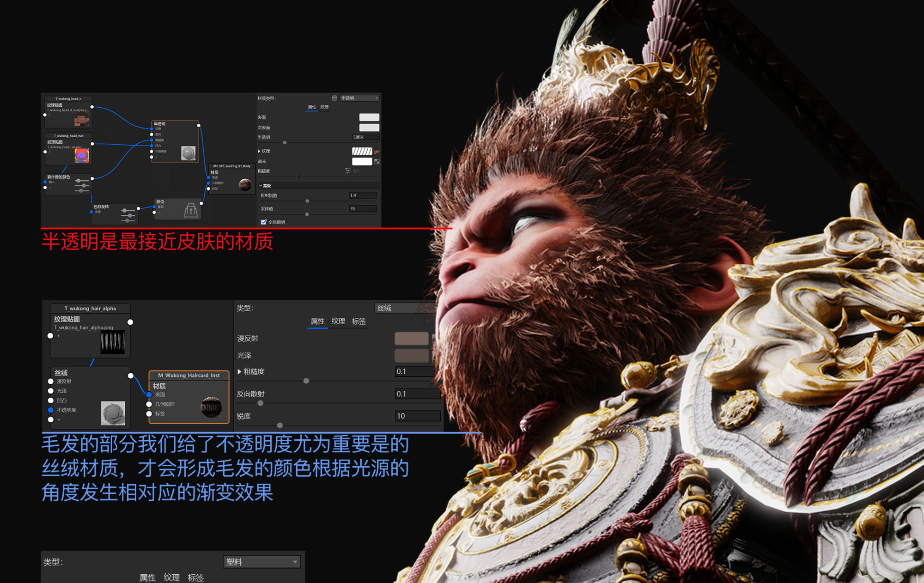Open the 半透明 material type dropdown
The image size is (924, 583).
coord(359,98)
